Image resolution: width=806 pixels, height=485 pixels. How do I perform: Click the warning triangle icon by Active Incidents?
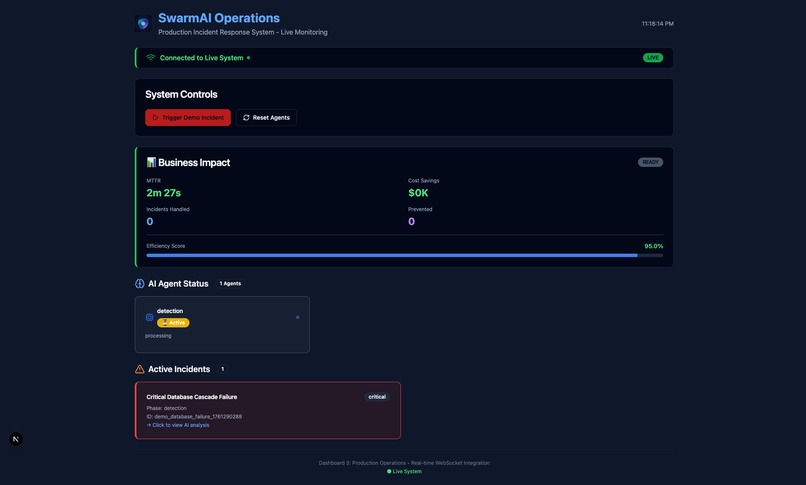(139, 369)
